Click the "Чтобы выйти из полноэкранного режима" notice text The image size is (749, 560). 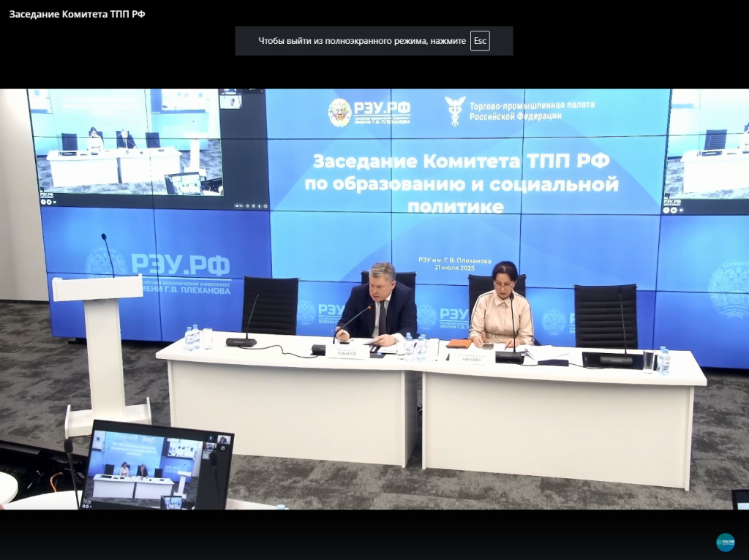point(362,41)
